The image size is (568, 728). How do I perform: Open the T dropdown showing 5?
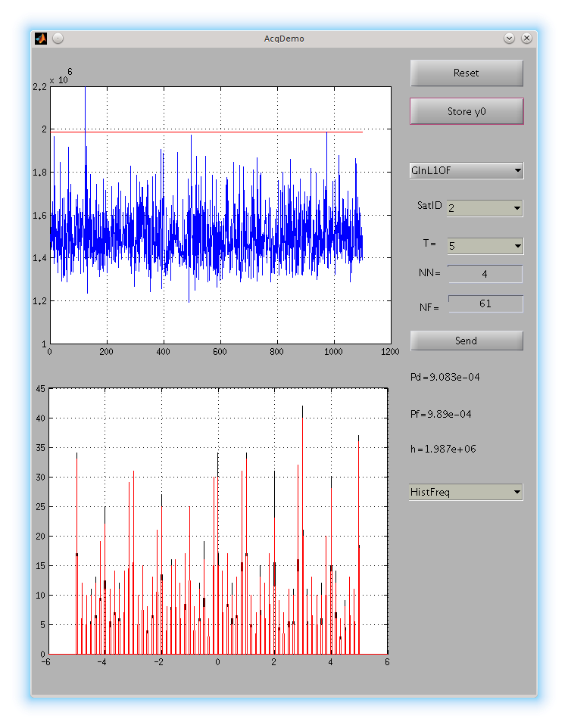coord(484,246)
